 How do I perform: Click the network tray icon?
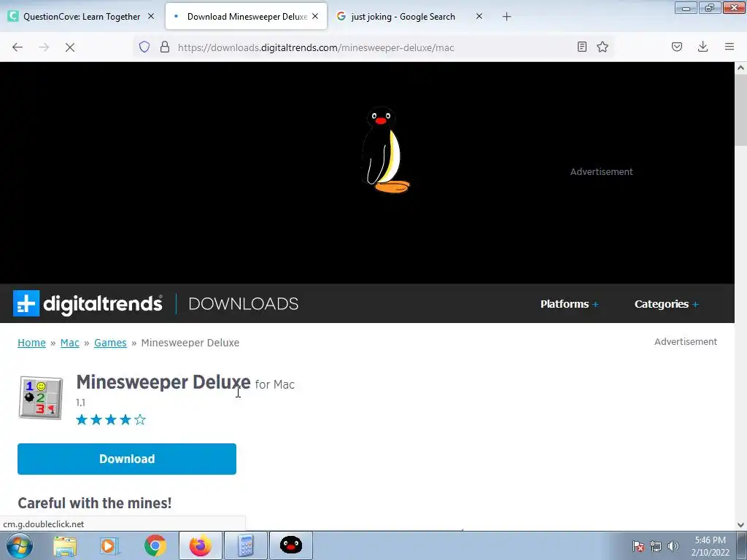[656, 546]
